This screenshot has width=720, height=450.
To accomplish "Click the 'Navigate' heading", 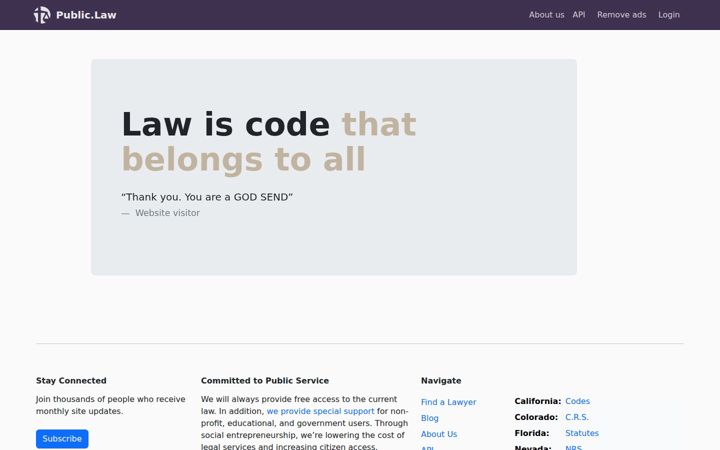I will point(441,381).
